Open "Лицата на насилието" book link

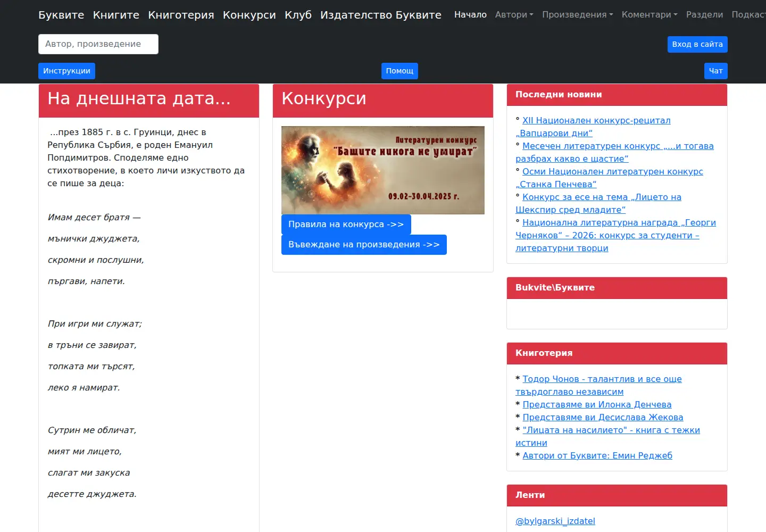pos(607,436)
